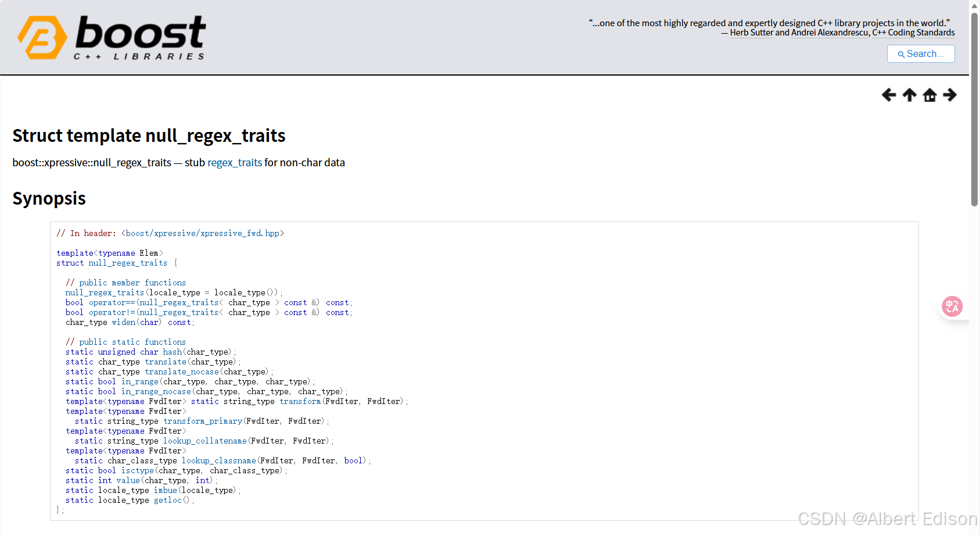The height and width of the screenshot is (536, 980).
Task: Click 'string_type' before transform_primary
Action: (132, 421)
